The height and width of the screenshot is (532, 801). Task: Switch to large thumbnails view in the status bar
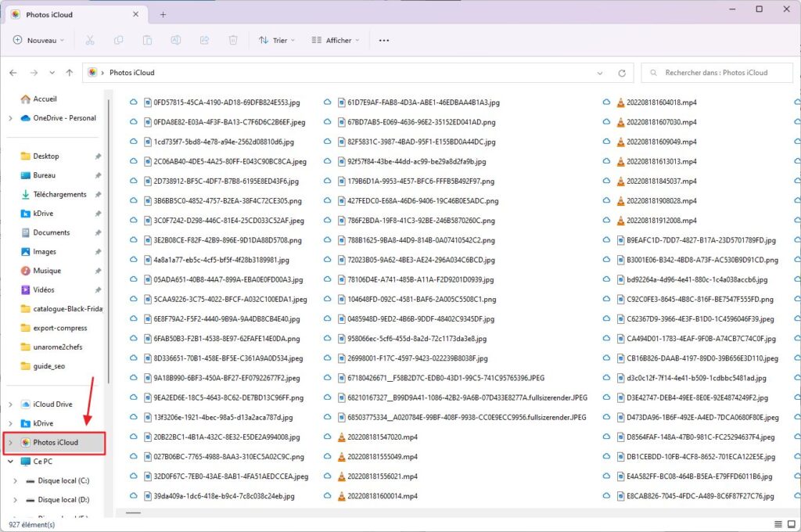point(792,524)
